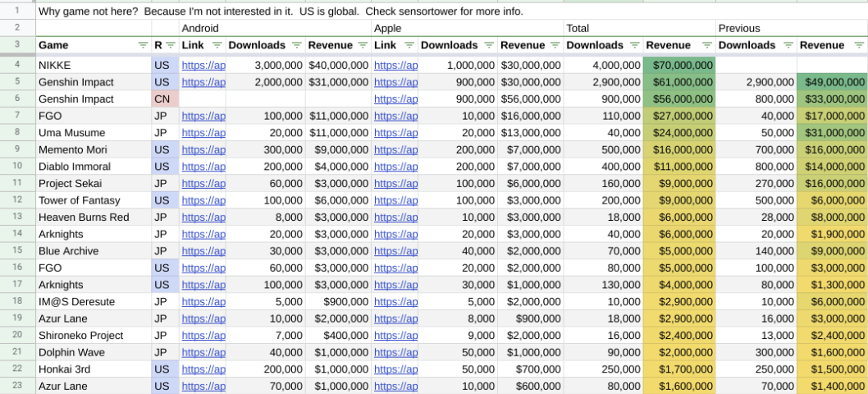Open NIKKE's Android store link
The width and height of the screenshot is (868, 394).
pos(203,65)
